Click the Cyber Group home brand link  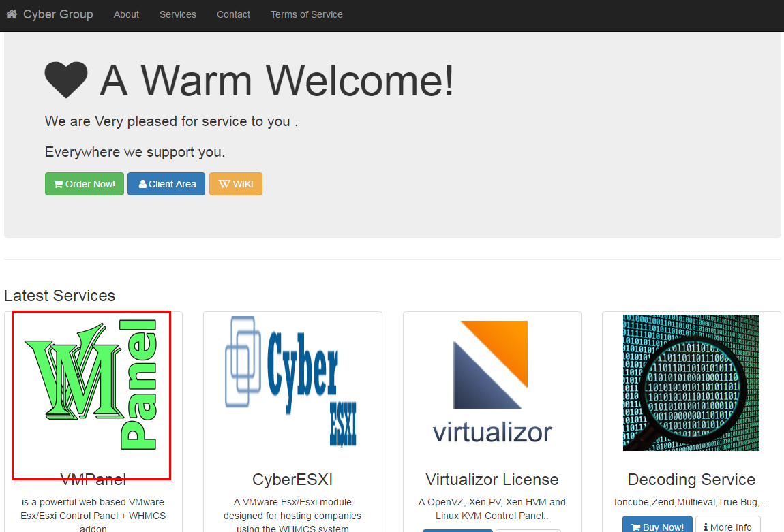pos(50,14)
